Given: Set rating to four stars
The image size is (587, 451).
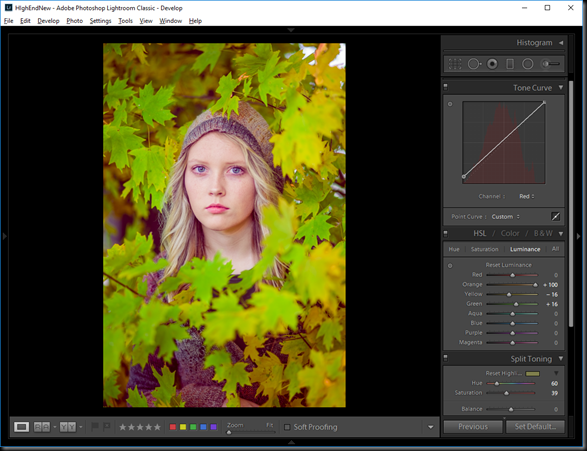Looking at the screenshot, I should click(149, 427).
